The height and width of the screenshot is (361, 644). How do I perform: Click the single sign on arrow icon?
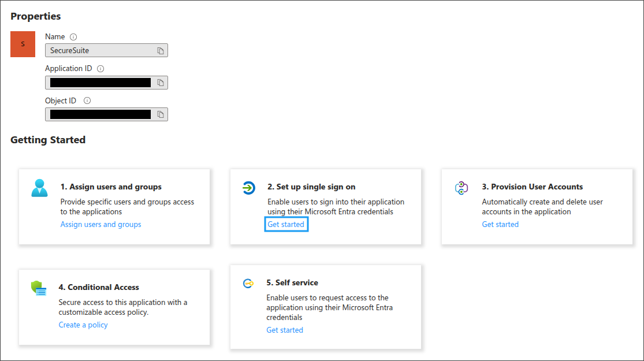(249, 188)
